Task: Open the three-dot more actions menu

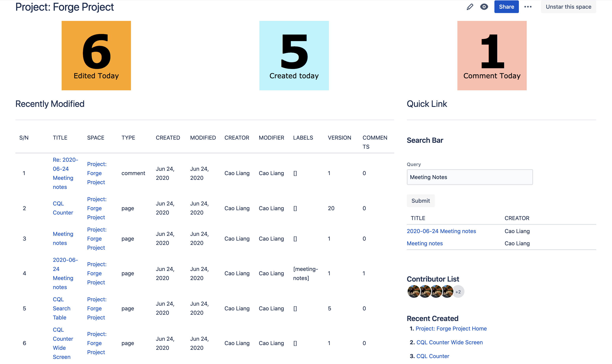Action: [528, 7]
